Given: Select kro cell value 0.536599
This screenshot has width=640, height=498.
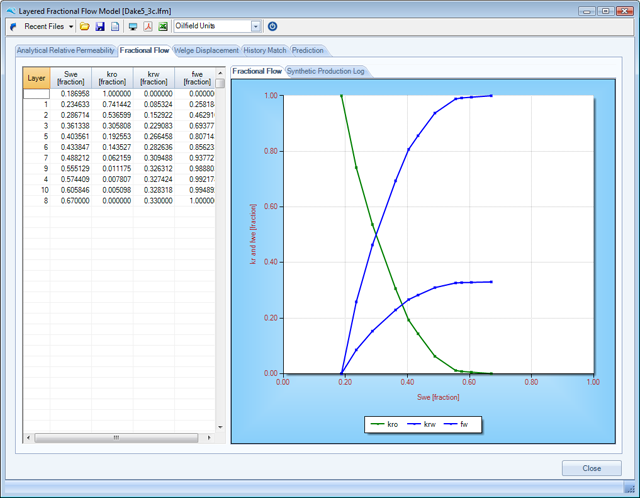Looking at the screenshot, I should click(x=112, y=115).
